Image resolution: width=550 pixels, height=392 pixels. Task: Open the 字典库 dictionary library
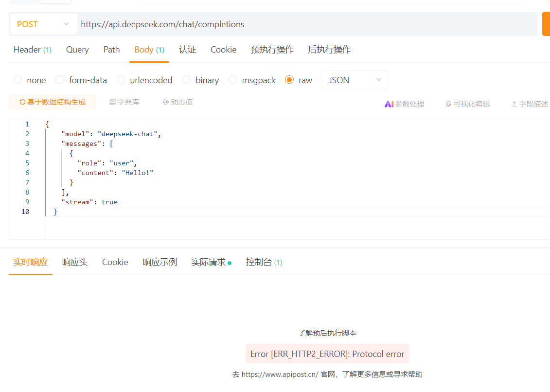124,102
